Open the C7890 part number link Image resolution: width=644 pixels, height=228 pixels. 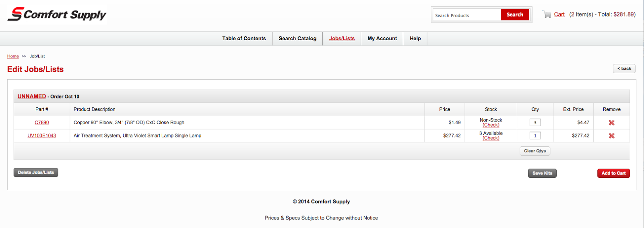click(x=42, y=123)
